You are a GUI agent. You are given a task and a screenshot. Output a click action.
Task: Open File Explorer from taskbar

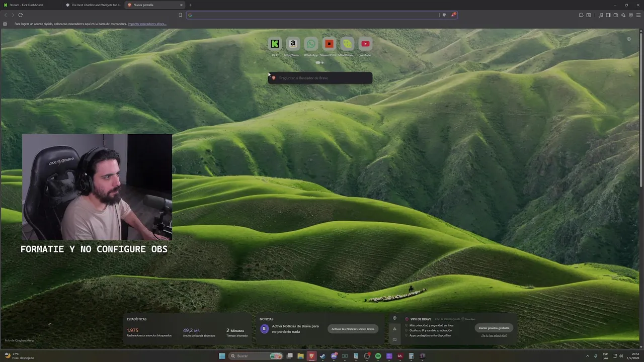(300, 356)
